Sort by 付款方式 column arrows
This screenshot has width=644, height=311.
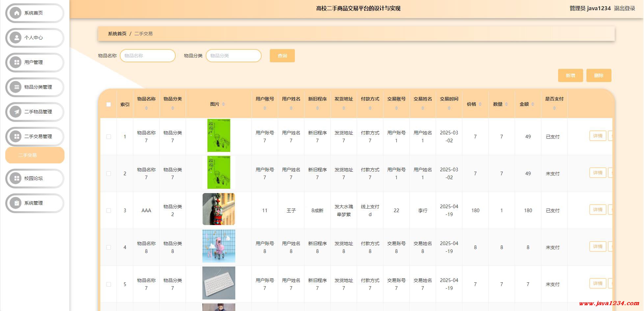tap(370, 108)
